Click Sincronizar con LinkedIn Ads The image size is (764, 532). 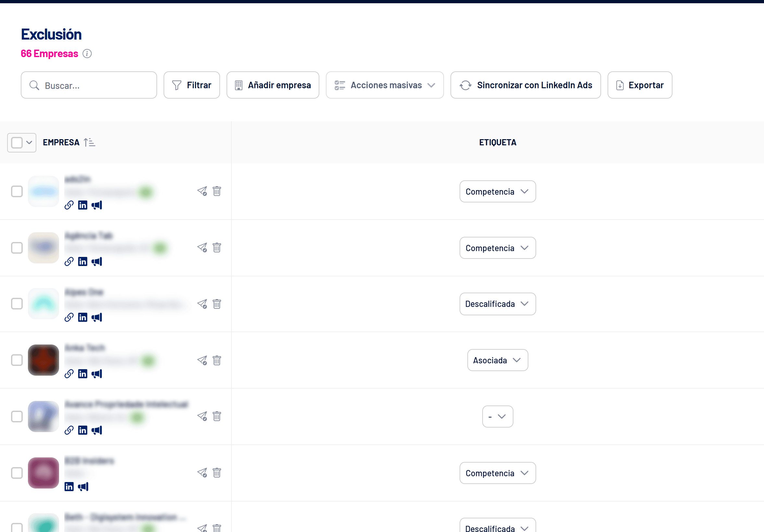[525, 85]
